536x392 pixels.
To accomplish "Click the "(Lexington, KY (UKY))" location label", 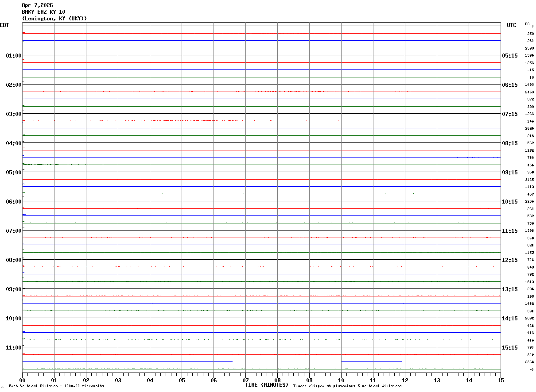I will pyautogui.click(x=54, y=19).
